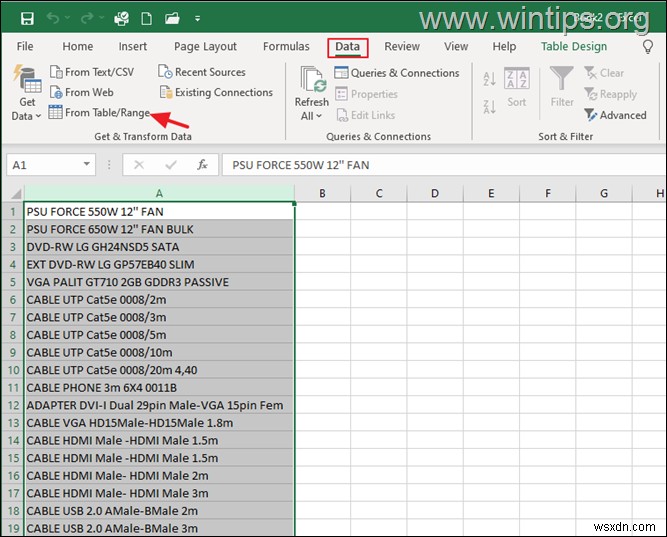The image size is (667, 537).
Task: Import data From Text/CSV
Action: pos(92,72)
